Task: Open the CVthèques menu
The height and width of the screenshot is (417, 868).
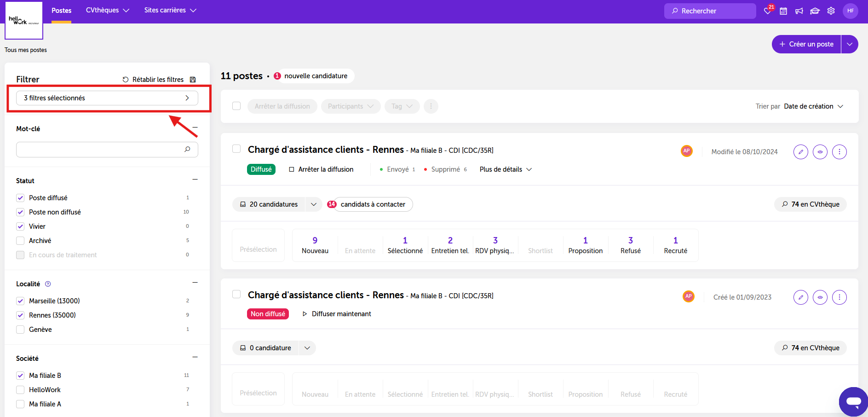Action: point(108,10)
